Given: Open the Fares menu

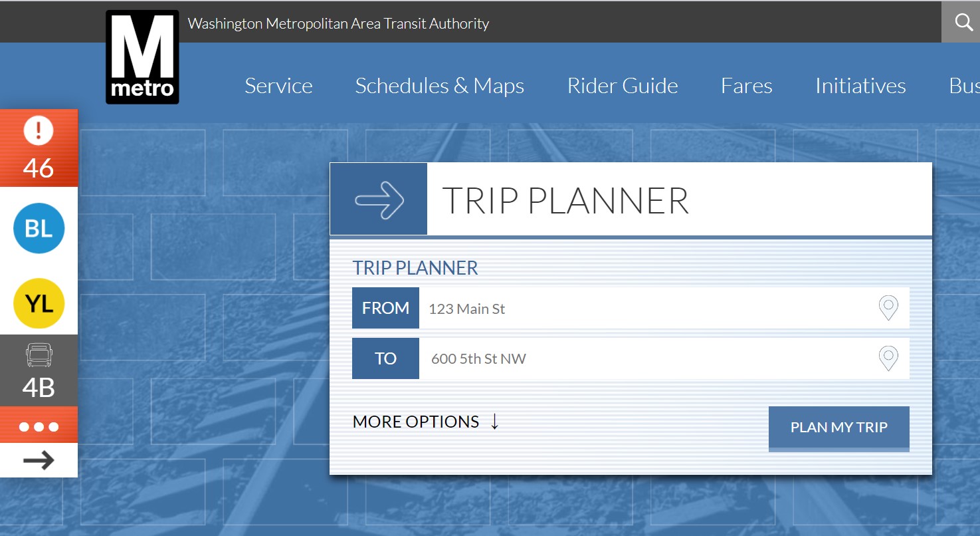Looking at the screenshot, I should (x=746, y=86).
